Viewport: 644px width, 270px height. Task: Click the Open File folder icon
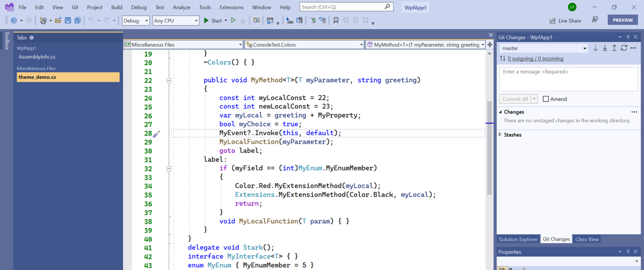tap(58, 21)
